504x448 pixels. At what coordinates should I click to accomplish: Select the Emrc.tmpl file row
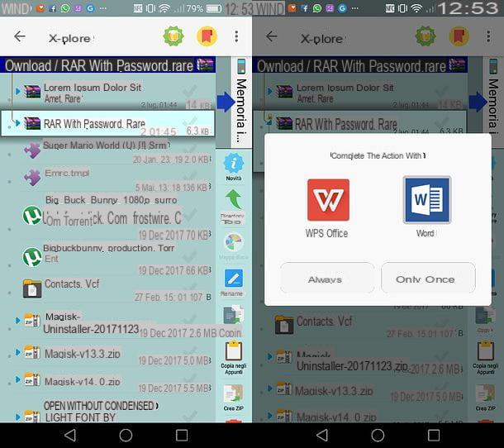coord(107,179)
